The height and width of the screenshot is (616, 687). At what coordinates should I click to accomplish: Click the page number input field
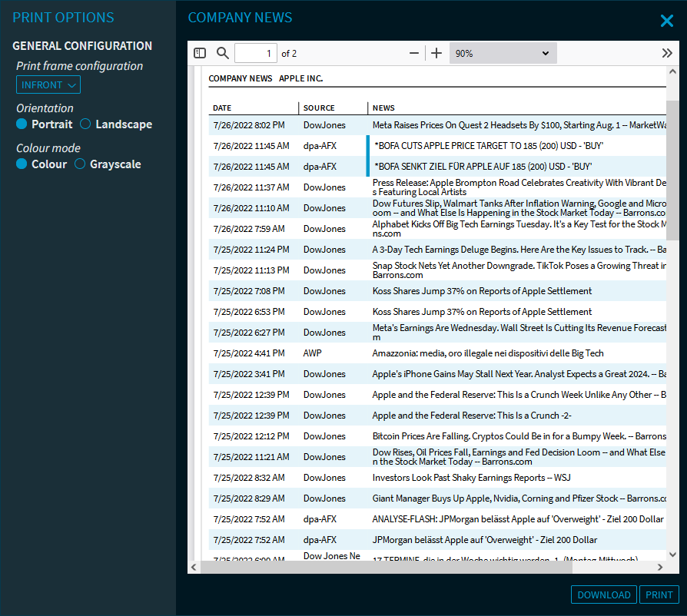[256, 53]
